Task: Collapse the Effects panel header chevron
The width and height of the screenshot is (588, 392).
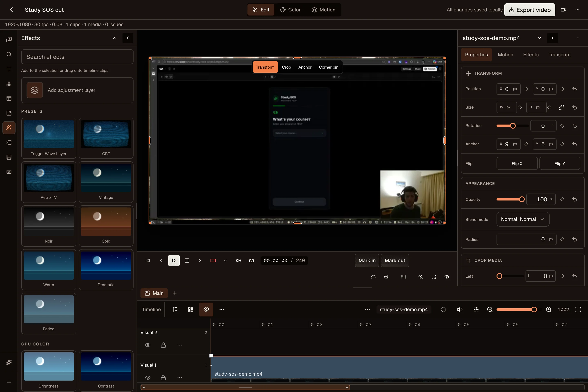Action: pos(115,38)
